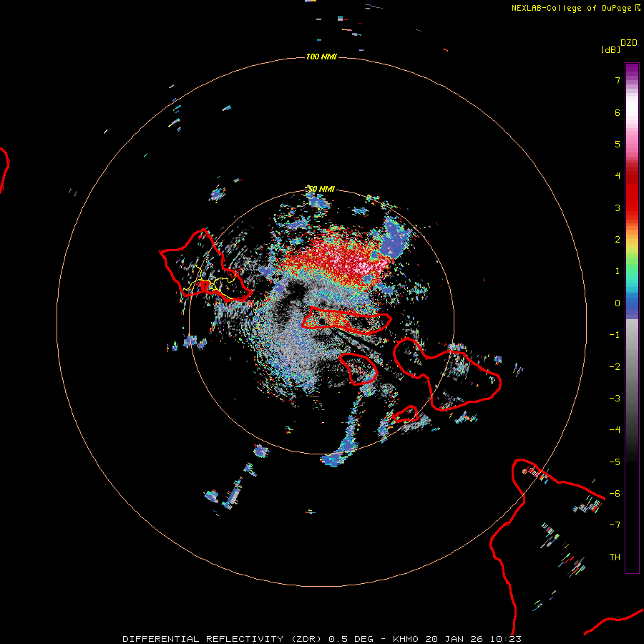Click the 6 value on the dB scale
The height and width of the screenshot is (644, 644).
coord(618,112)
